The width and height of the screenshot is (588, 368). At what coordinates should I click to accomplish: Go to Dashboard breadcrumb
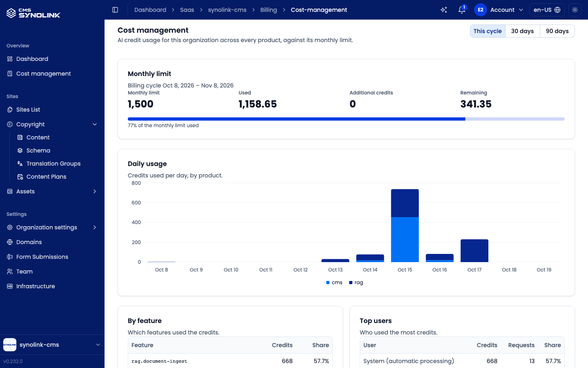click(x=150, y=10)
